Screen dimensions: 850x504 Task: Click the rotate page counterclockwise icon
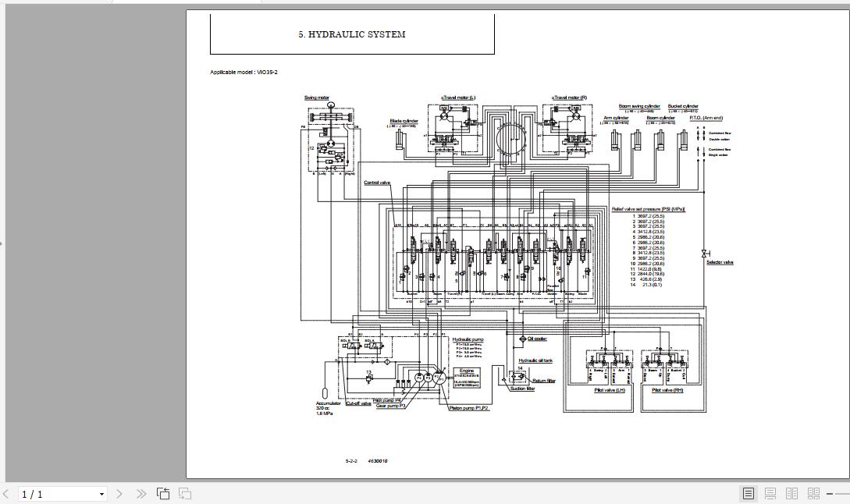tap(163, 493)
